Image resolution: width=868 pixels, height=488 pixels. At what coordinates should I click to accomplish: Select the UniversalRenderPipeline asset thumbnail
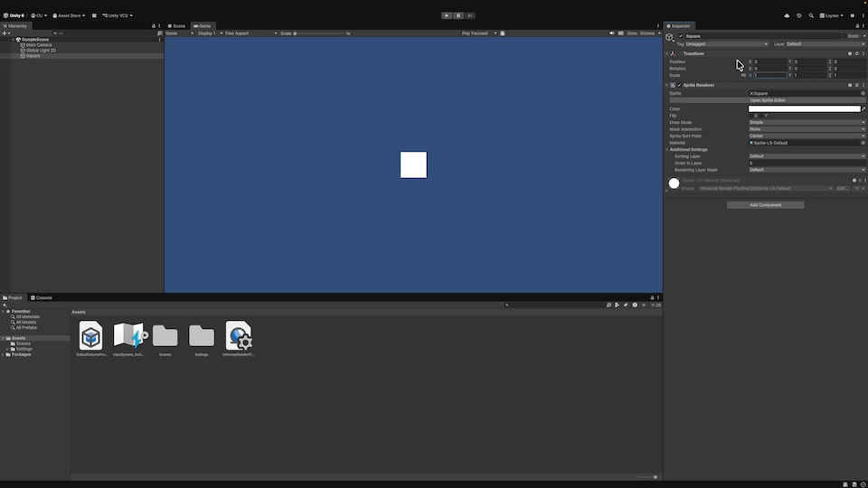tap(238, 338)
